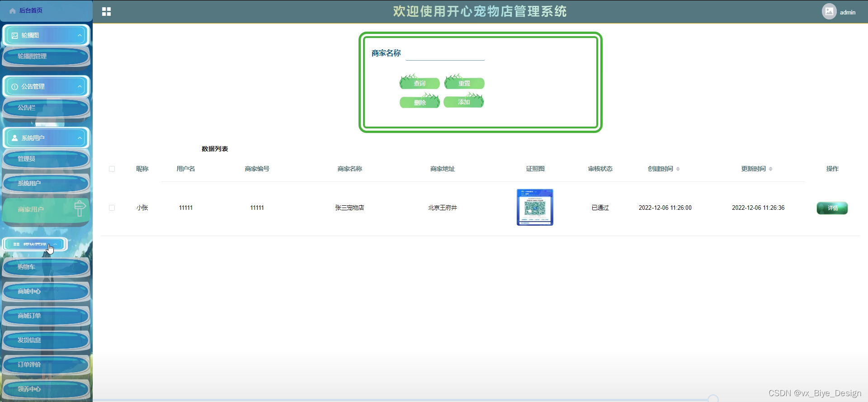Click the grid menu toggle icon
This screenshot has width=868, height=402.
coord(106,12)
